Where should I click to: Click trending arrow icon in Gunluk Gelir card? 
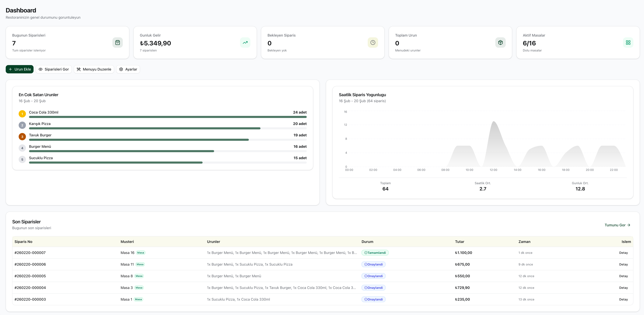[245, 43]
